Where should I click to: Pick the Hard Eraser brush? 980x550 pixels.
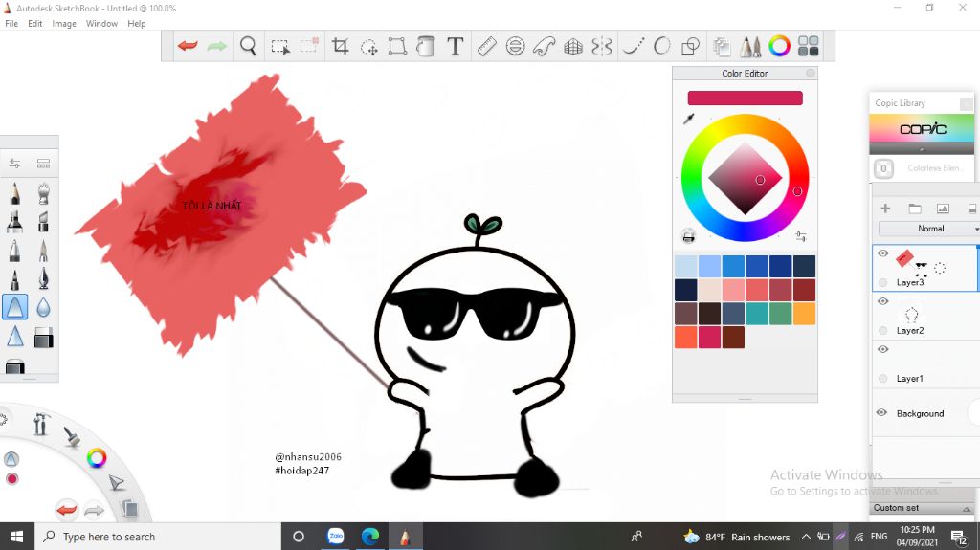43,338
